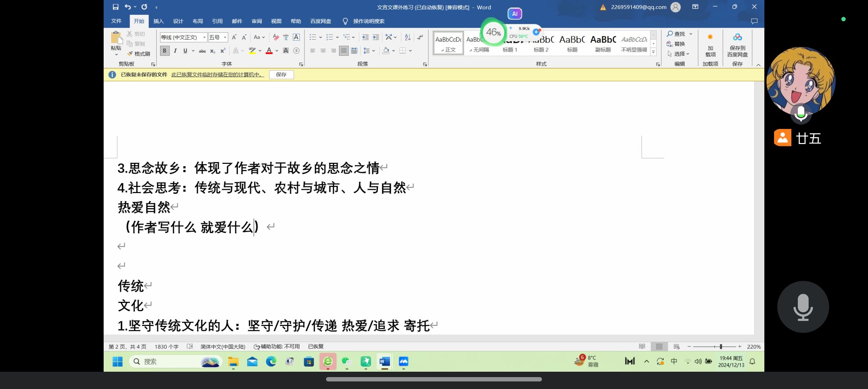
Task: Open the font size dropdown 五号
Action: [x=225, y=37]
